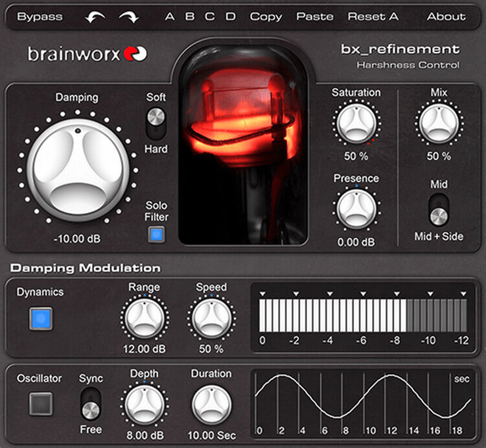Click the Depth knob
This screenshot has height=448, width=486.
pos(145,405)
